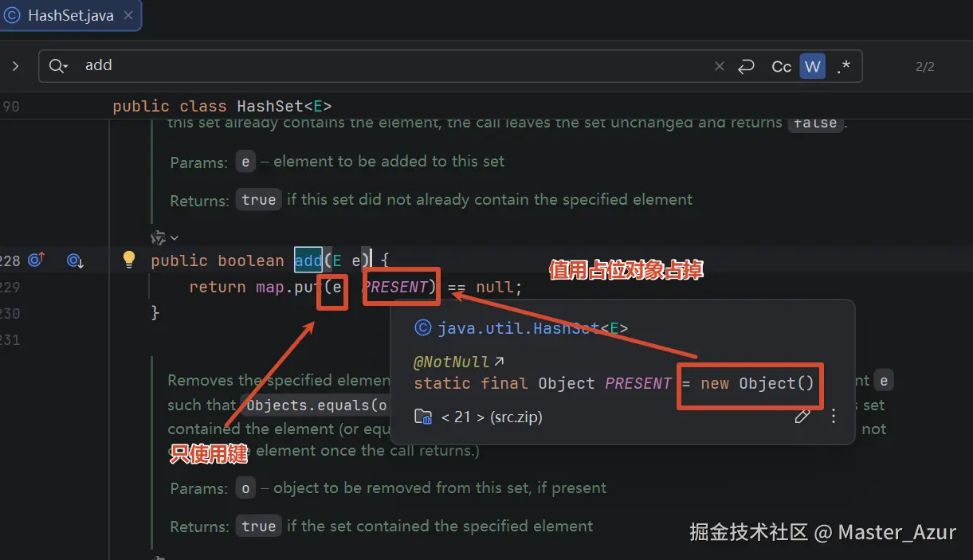Click the 2/2 match counter

(925, 67)
